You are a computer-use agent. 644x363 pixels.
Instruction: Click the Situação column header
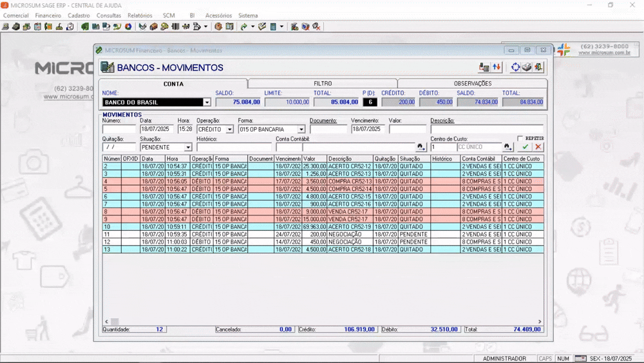click(x=414, y=159)
